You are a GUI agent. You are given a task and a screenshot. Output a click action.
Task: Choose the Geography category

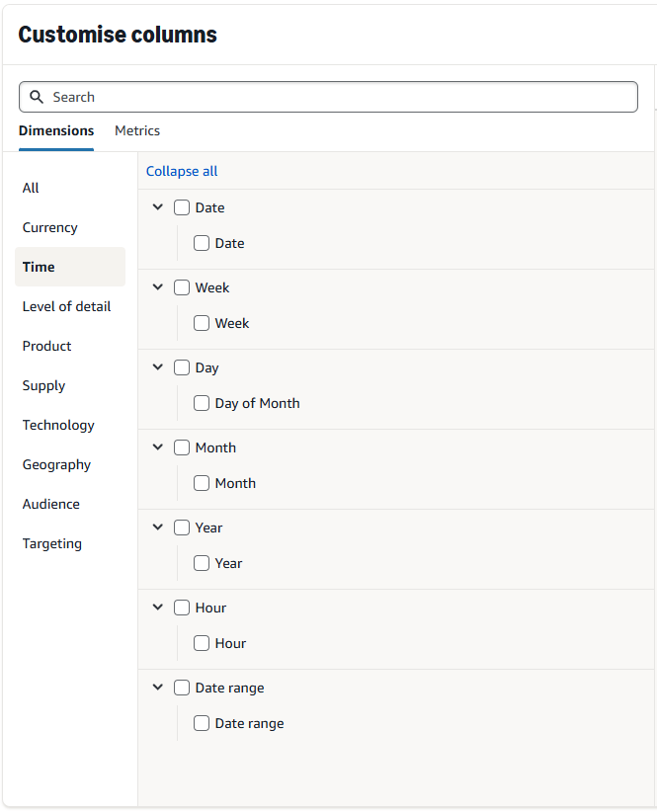[x=56, y=464]
